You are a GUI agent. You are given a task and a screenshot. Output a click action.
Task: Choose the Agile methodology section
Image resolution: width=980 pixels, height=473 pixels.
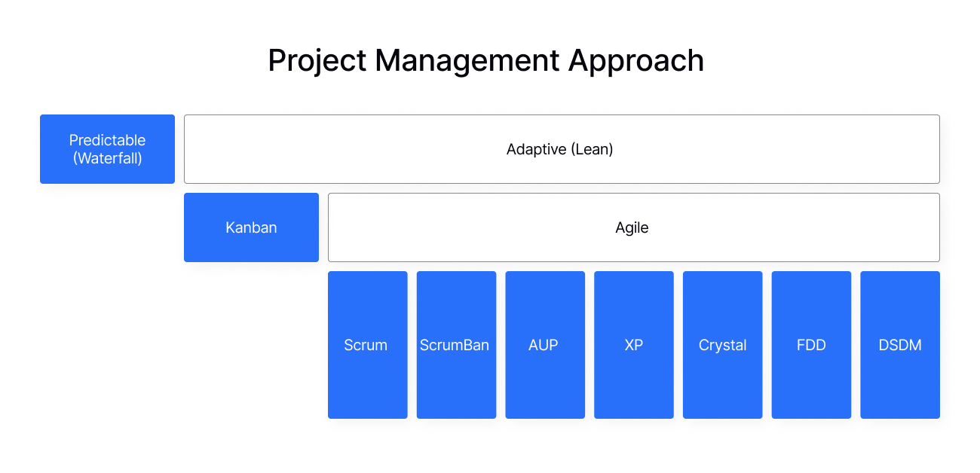633,227
